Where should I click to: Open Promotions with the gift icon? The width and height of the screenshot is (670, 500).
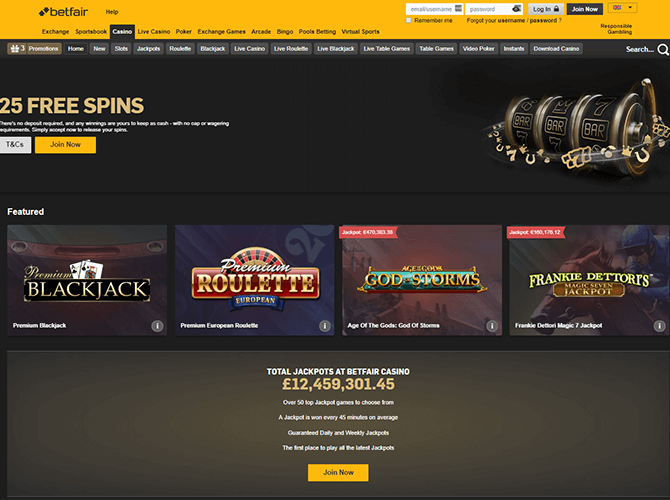click(x=34, y=49)
